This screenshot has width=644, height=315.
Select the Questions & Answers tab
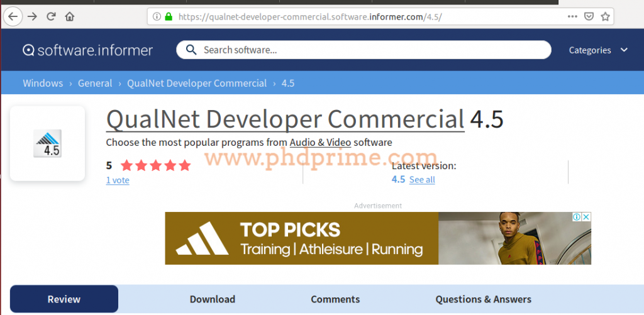point(483,299)
